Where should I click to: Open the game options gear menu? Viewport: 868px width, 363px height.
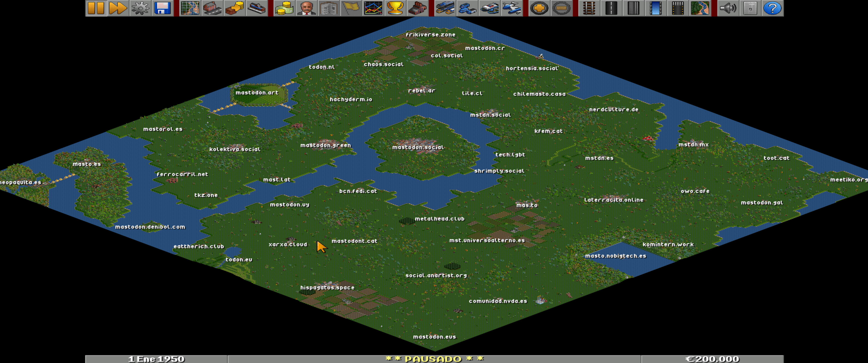140,8
